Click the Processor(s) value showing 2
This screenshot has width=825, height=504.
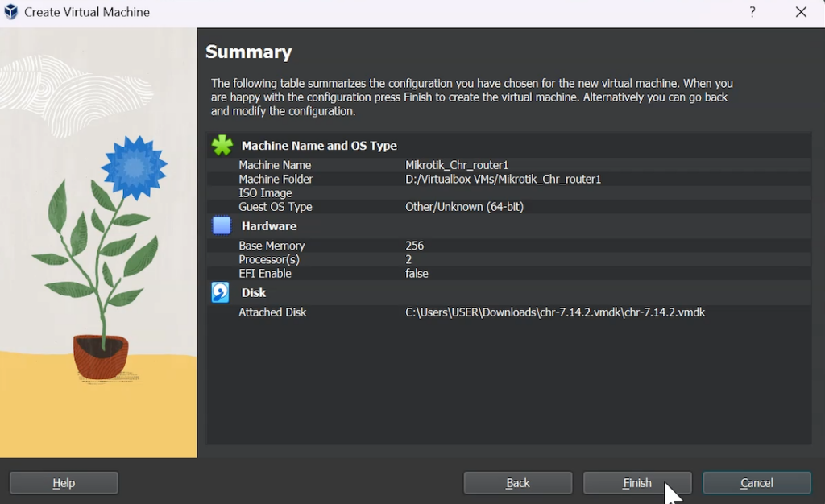click(409, 259)
